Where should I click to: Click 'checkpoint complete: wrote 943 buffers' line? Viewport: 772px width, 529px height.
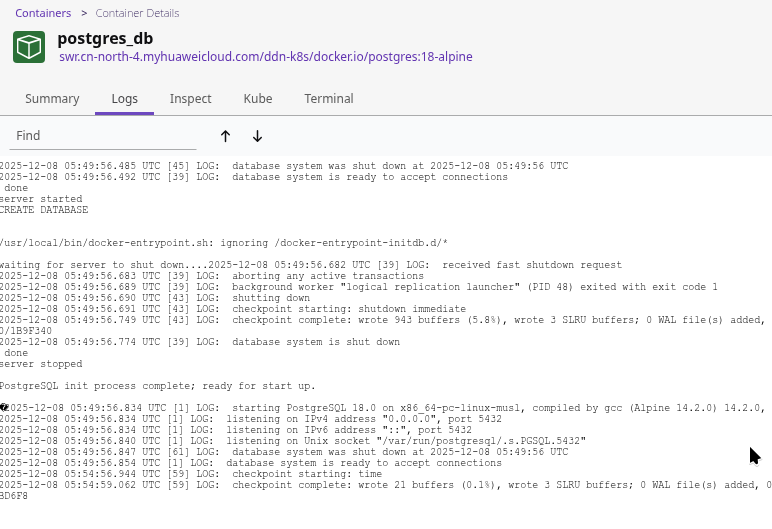point(383,320)
